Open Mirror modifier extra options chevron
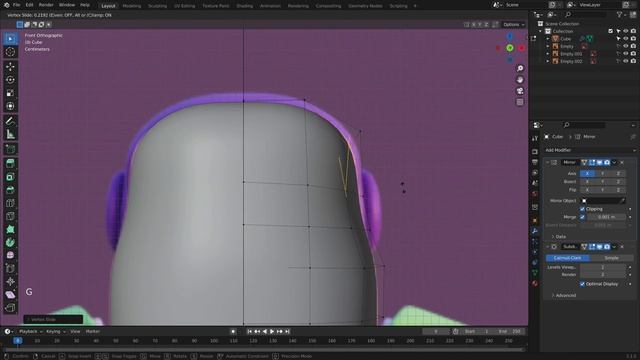This screenshot has width=640, height=360. pos(614,162)
